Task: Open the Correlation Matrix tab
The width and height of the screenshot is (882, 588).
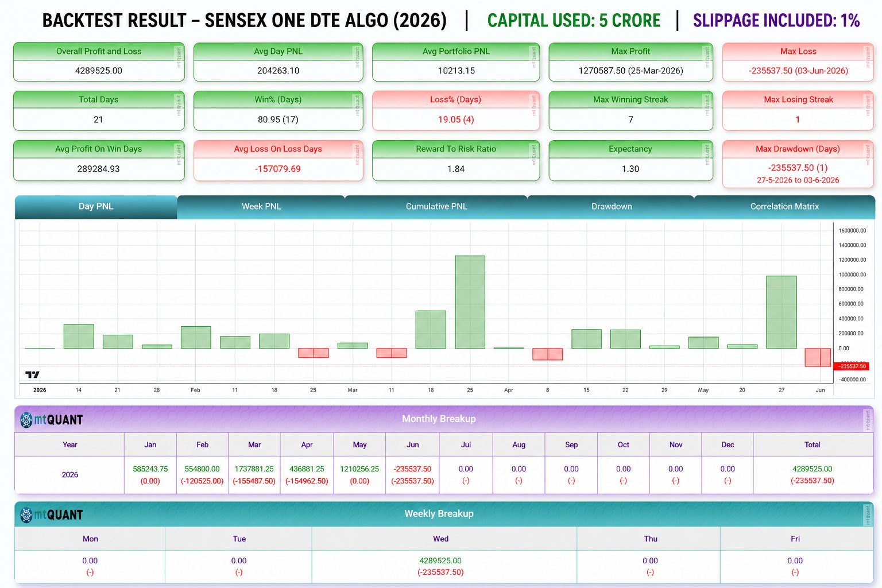Action: coord(784,207)
